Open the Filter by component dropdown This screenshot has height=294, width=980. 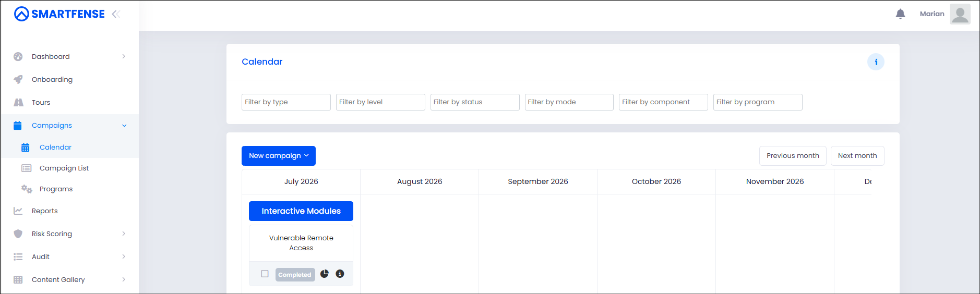[x=663, y=102]
